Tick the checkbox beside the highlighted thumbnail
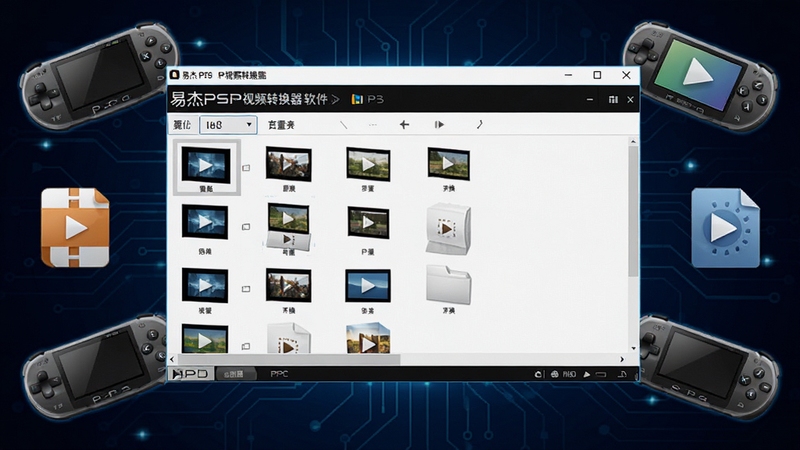The image size is (800, 450). click(246, 167)
